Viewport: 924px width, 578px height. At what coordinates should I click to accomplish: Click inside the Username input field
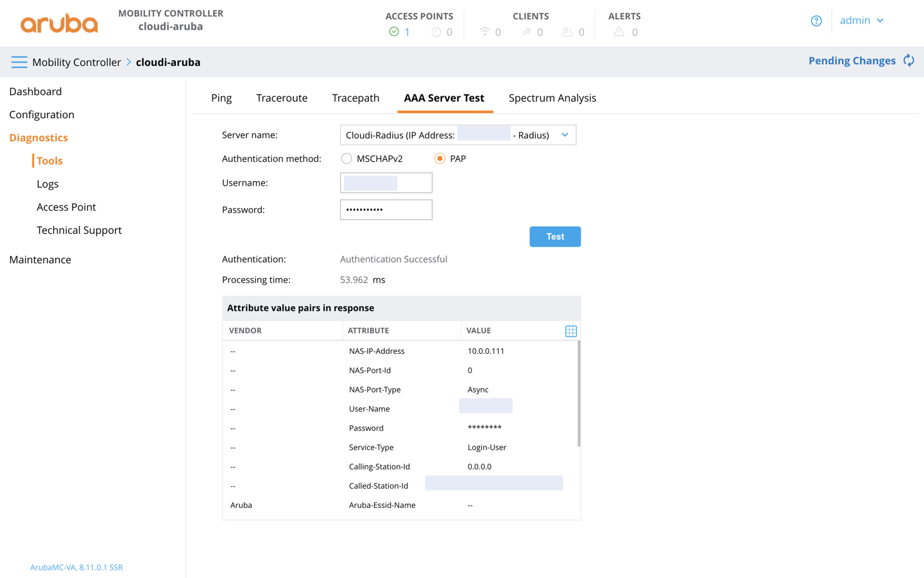point(386,182)
